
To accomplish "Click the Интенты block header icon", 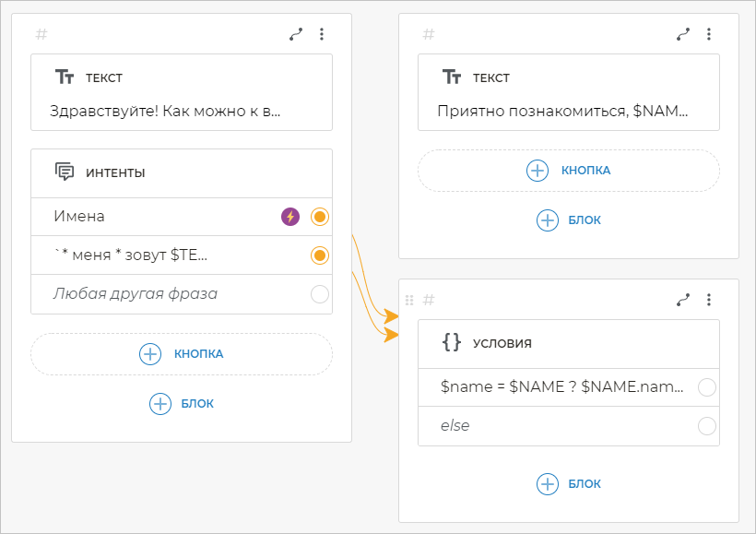I will point(65,172).
